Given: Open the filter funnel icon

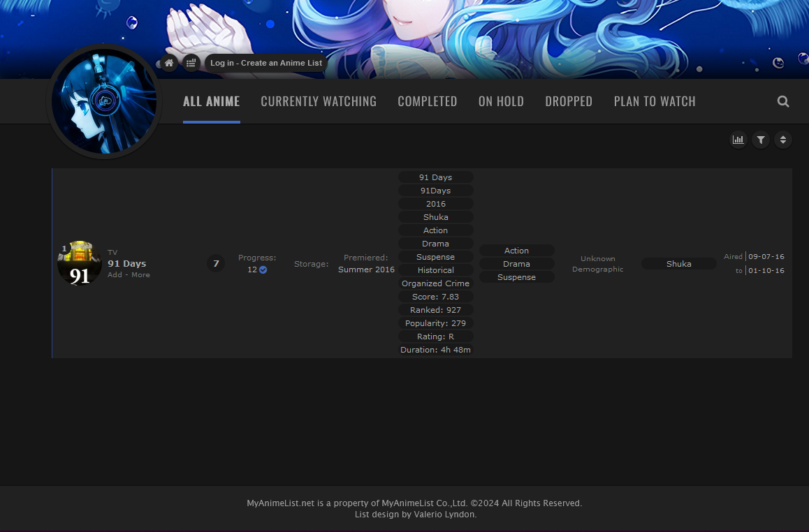Looking at the screenshot, I should click(761, 140).
